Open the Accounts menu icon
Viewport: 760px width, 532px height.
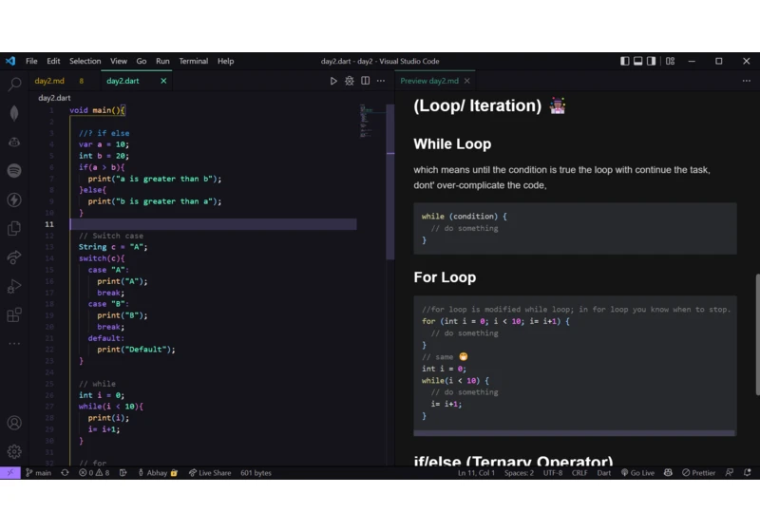pyautogui.click(x=14, y=423)
